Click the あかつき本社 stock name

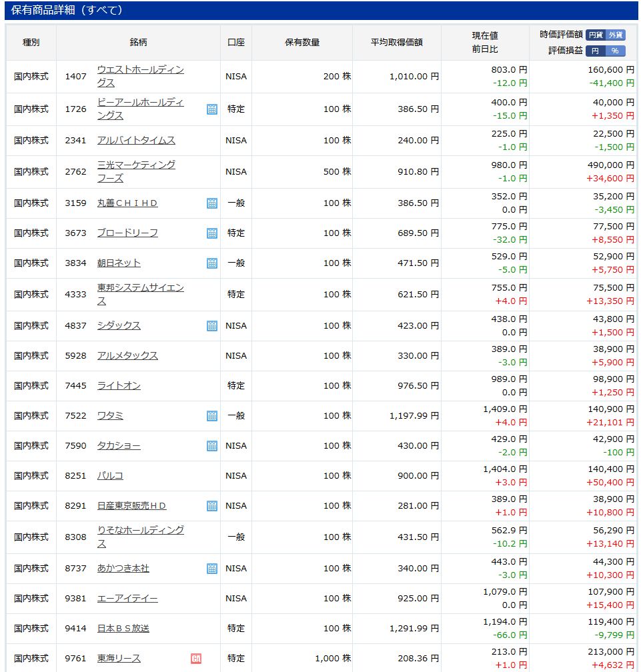coord(123,568)
